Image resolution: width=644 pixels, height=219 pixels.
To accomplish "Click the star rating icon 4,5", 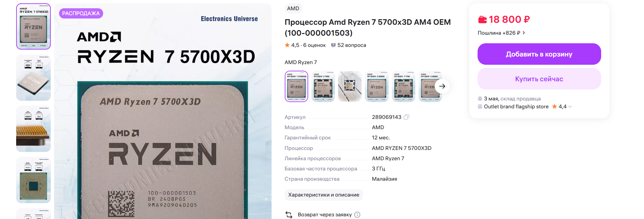I will click(287, 45).
